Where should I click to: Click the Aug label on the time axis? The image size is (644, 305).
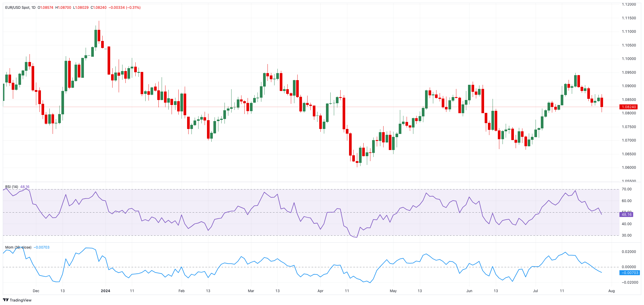point(612,291)
